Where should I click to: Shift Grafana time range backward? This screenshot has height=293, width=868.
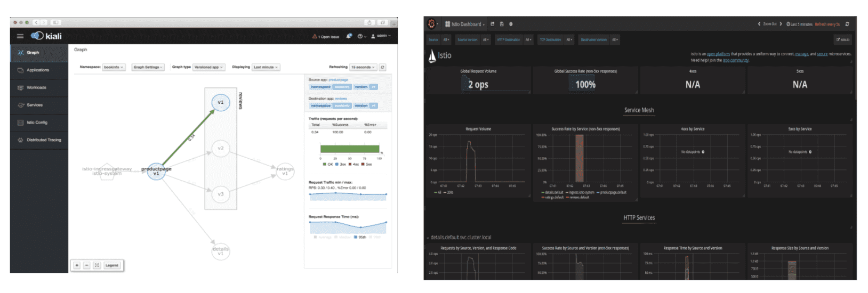(759, 24)
